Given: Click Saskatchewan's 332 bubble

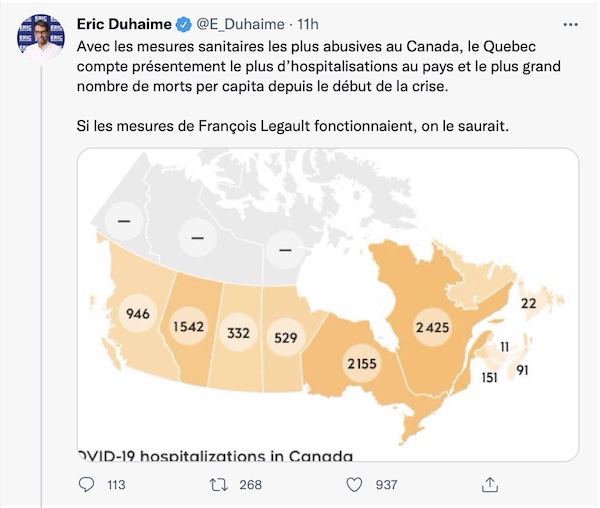Looking at the screenshot, I should [238, 333].
